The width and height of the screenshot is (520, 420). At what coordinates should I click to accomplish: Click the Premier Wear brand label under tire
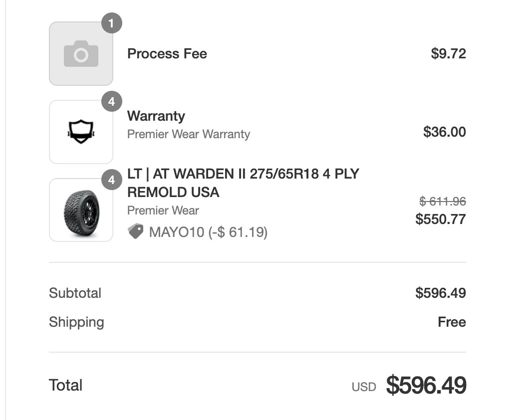[x=163, y=210]
